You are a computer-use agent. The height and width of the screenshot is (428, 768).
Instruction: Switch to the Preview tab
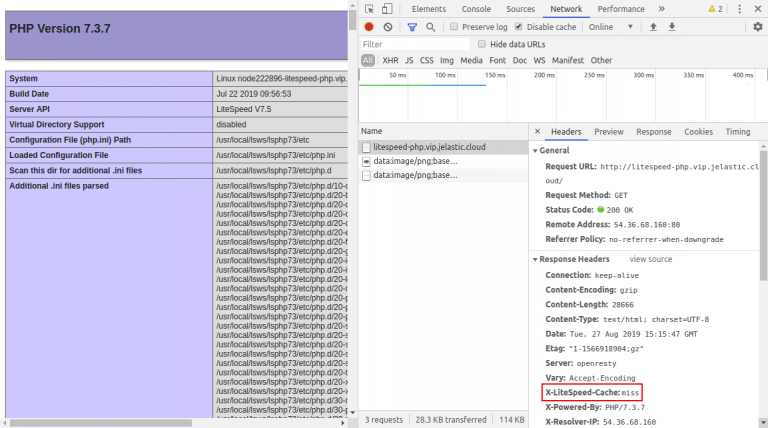pos(609,132)
